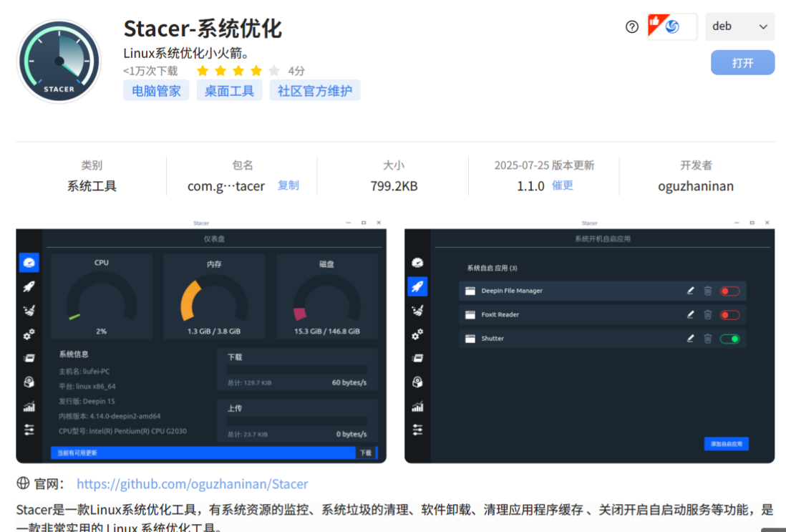The height and width of the screenshot is (532, 786).
Task: Click the 磁盘 gauge showing 15.3 GiB
Action: click(327, 297)
